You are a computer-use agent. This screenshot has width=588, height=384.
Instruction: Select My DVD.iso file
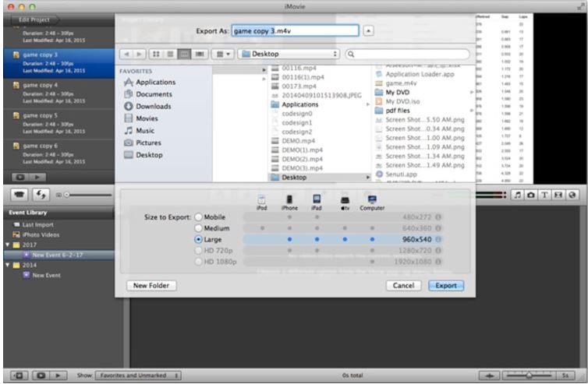[402, 101]
